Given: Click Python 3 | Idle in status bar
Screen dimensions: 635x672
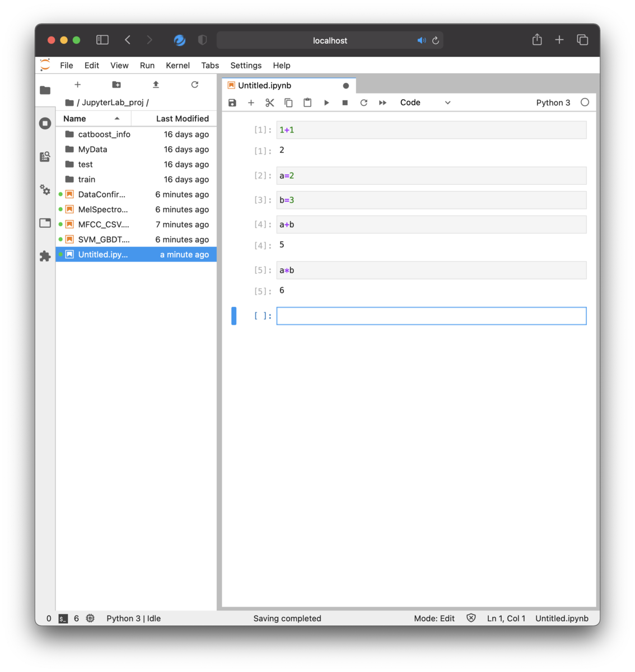Looking at the screenshot, I should 134,618.
